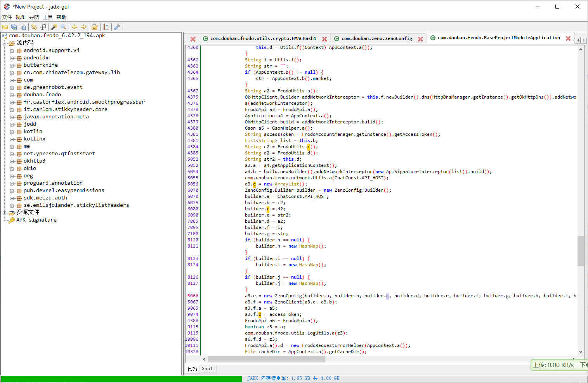Expand android.support.v4 package
Viewport: 588px width, 383px height.
(x=12, y=50)
